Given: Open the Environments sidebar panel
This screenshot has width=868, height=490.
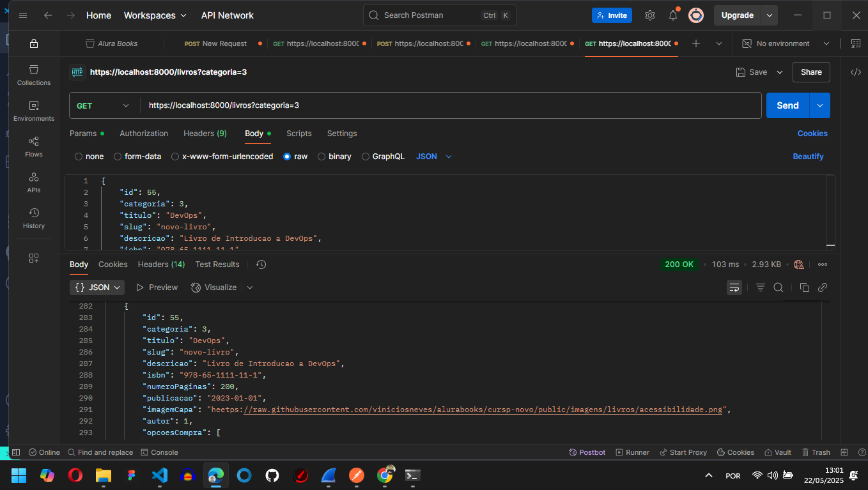Looking at the screenshot, I should tap(34, 111).
